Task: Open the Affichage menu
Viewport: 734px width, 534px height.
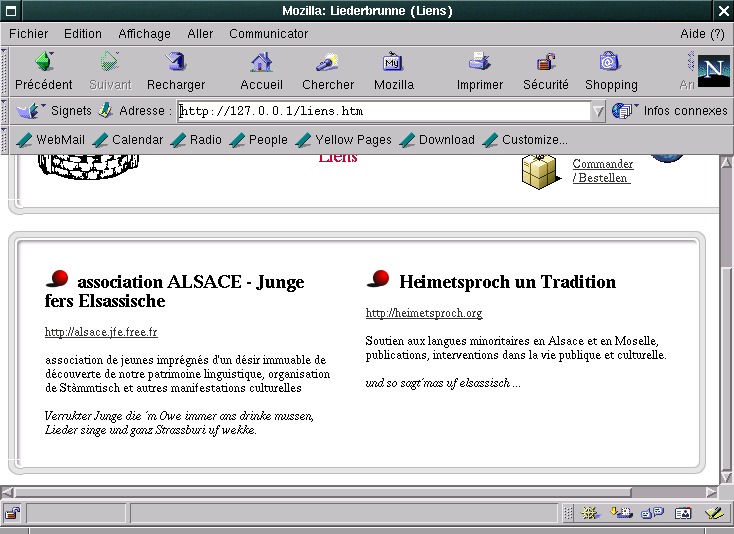Action: (144, 33)
